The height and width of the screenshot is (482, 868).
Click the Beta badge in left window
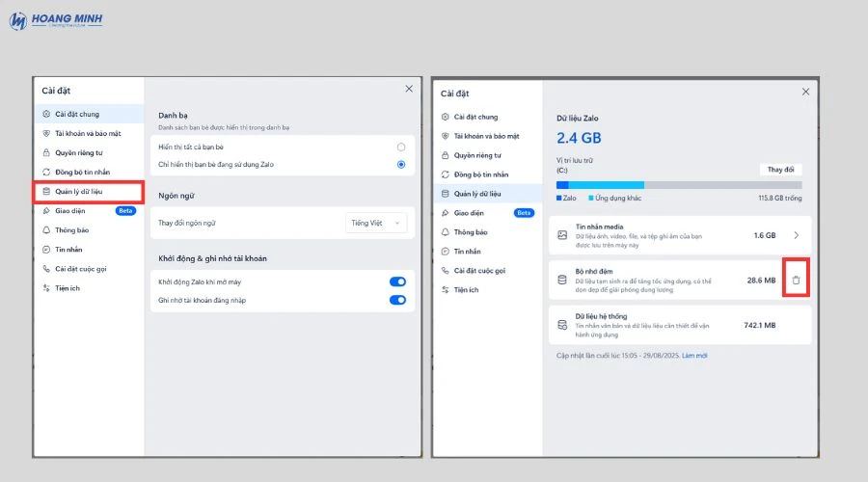(125, 211)
